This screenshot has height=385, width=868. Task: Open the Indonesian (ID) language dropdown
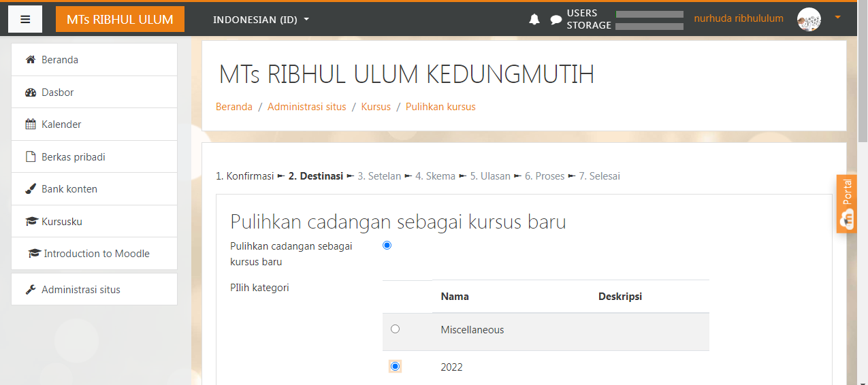click(x=261, y=20)
